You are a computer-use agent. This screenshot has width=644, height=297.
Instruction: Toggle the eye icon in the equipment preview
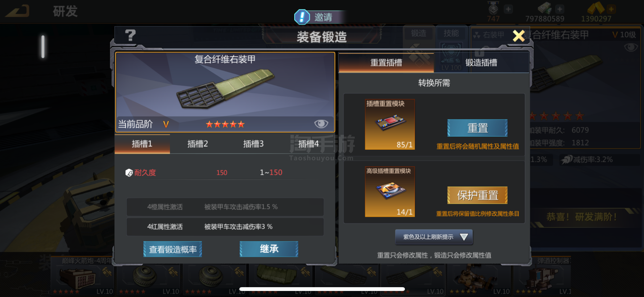[321, 124]
